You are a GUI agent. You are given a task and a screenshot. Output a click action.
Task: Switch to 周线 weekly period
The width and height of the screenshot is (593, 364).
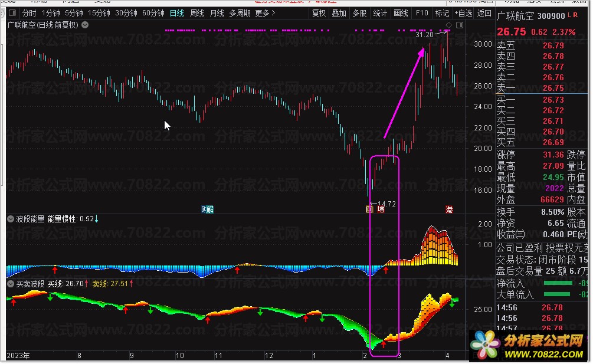tap(196, 13)
